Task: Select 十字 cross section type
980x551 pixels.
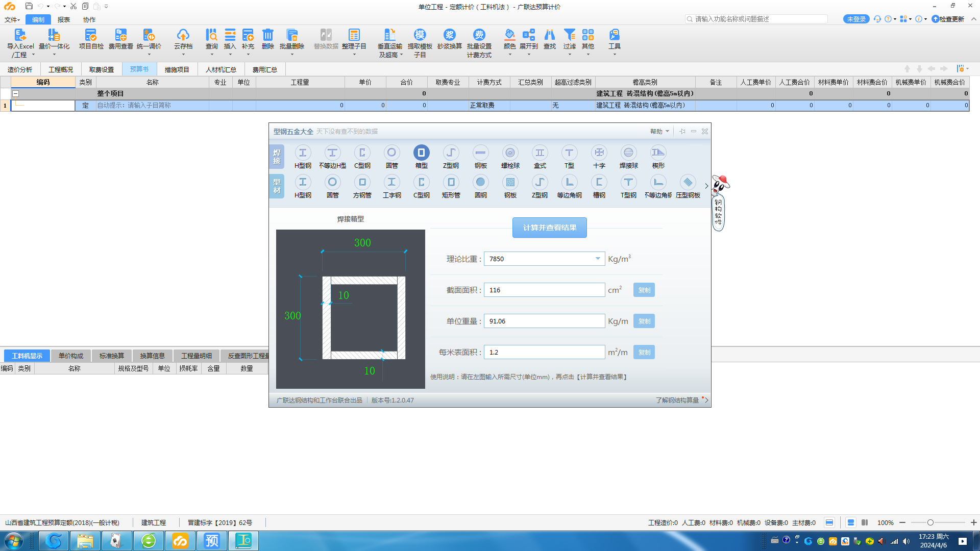Action: (x=599, y=157)
